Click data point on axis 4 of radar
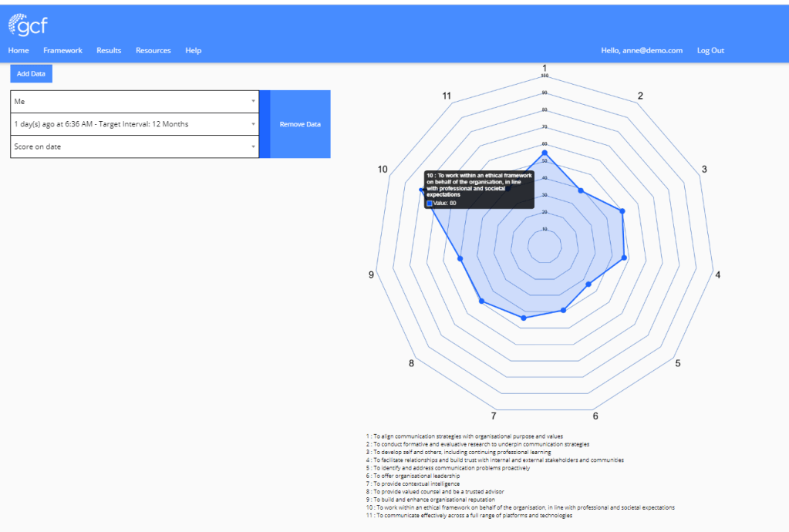The image size is (789, 532). pos(624,258)
